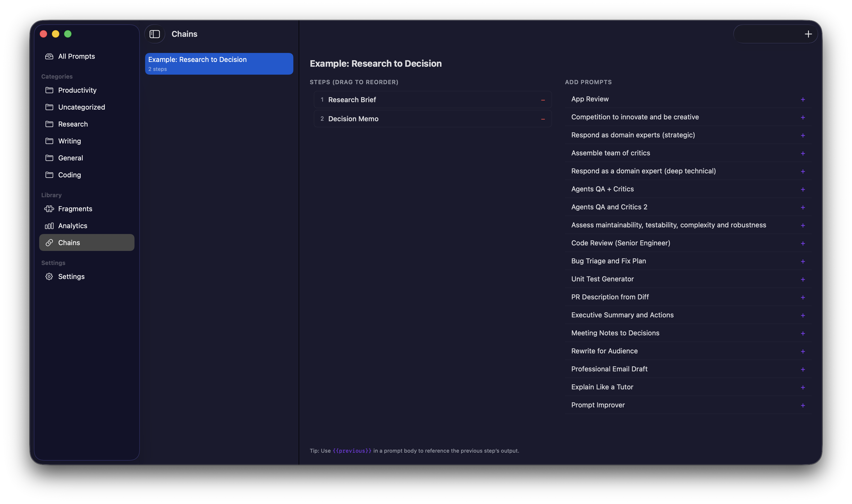
Task: Click the Writing folder icon
Action: tap(49, 141)
